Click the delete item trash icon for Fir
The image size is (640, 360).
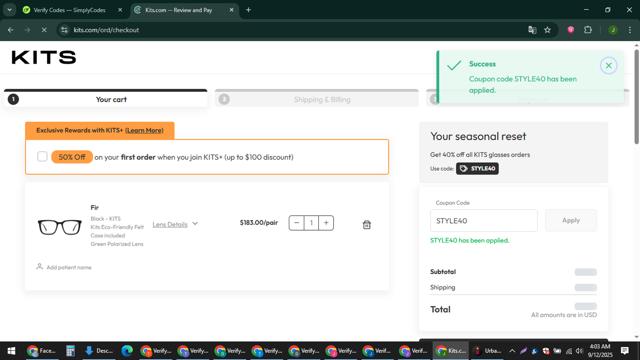[x=367, y=224]
